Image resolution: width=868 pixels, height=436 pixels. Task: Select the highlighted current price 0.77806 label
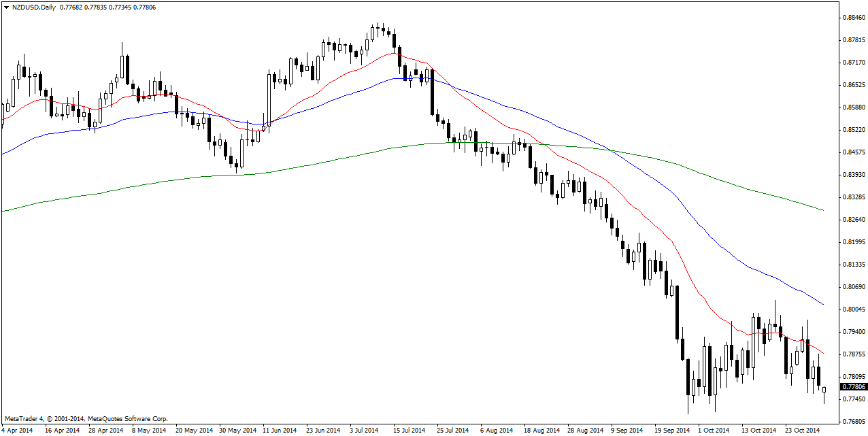pyautogui.click(x=853, y=386)
